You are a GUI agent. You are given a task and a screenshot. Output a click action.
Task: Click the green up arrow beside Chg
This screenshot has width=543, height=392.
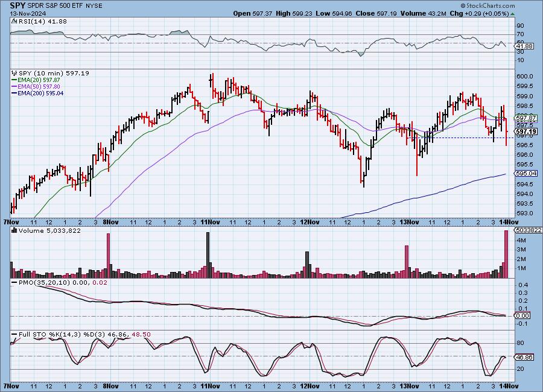click(512, 14)
